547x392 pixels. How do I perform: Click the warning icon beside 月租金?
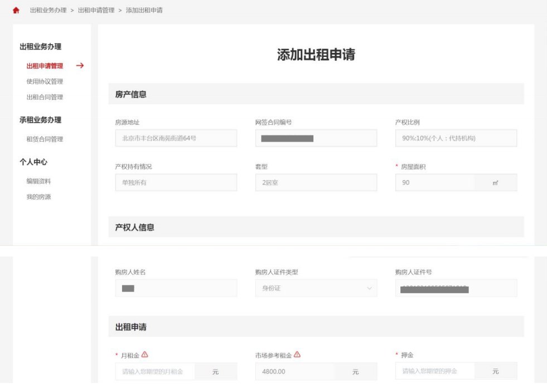point(145,354)
